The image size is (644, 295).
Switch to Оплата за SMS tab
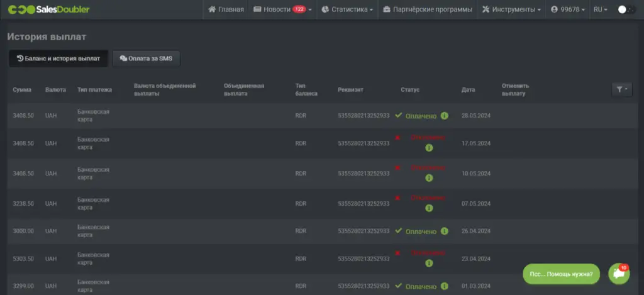click(x=146, y=58)
